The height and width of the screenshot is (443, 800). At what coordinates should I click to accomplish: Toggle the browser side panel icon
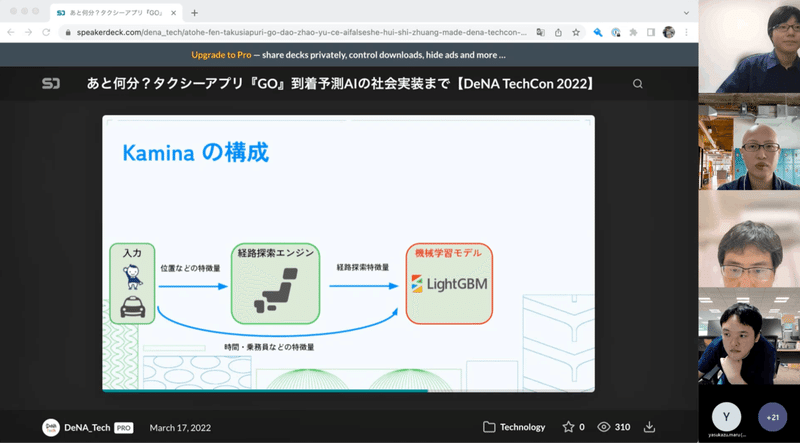click(651, 32)
